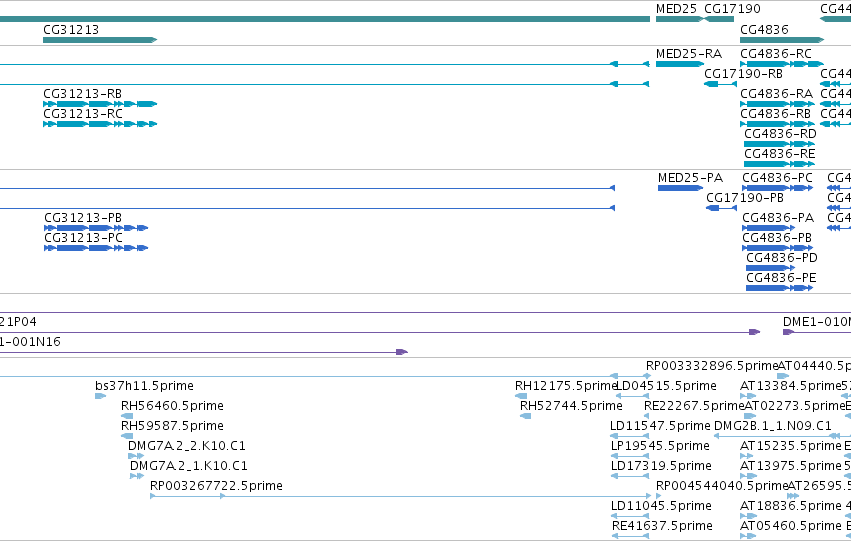Click the RH59587.5prime EST
851x541 pixels.
pos(127,436)
